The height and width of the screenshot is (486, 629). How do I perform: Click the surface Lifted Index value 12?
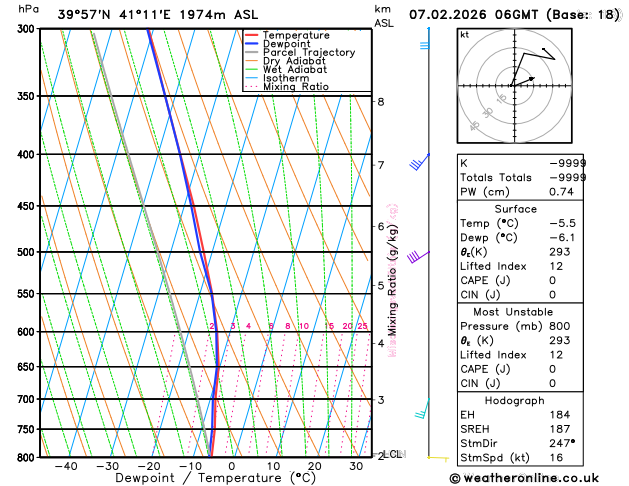coord(556,266)
